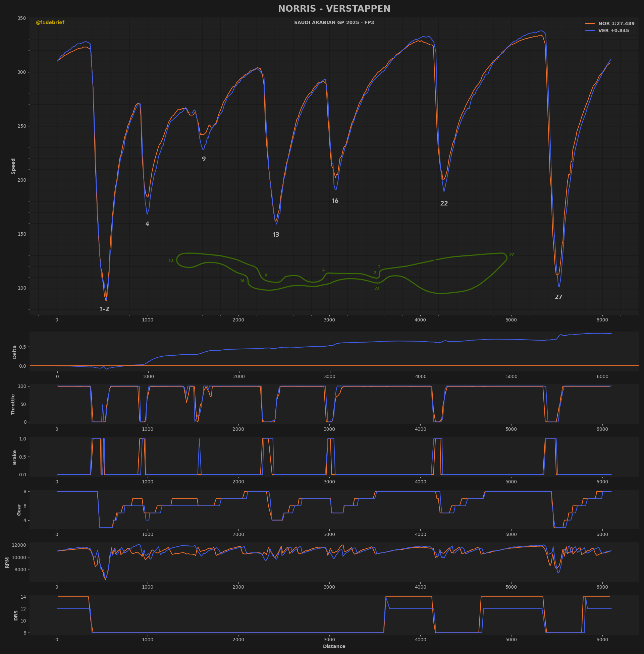644x654 pixels.
Task: Click the "NORRIS - VERSTAPPEN" chart title
Action: pyautogui.click(x=334, y=9)
